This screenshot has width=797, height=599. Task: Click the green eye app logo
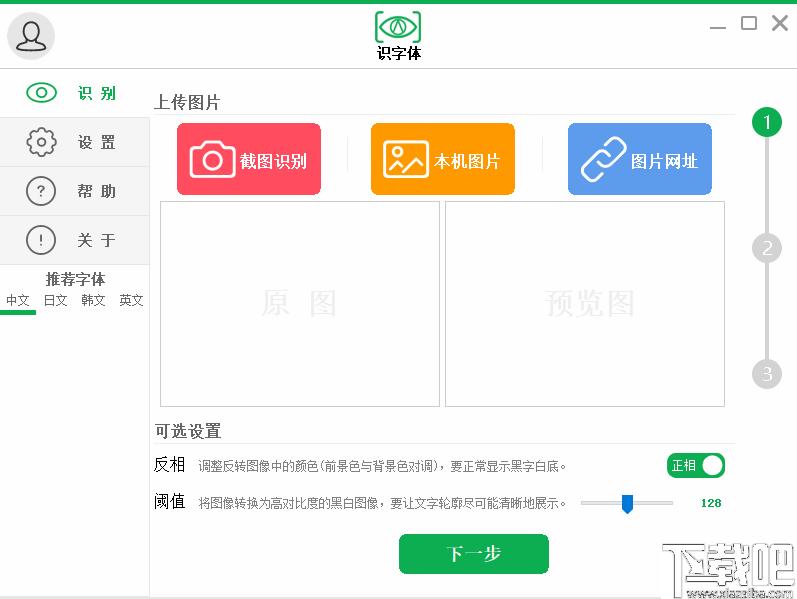click(398, 26)
